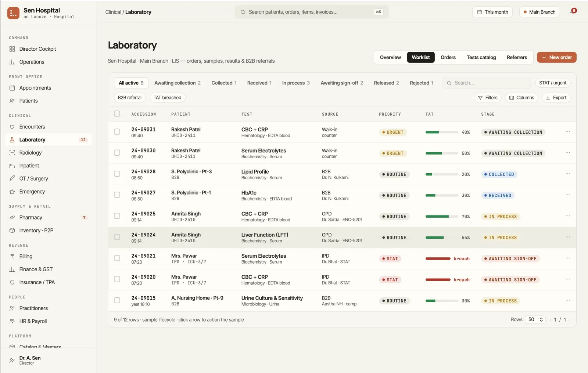Click the Sen Hospital logo icon
Viewport: 588px width, 373px height.
[13, 13]
